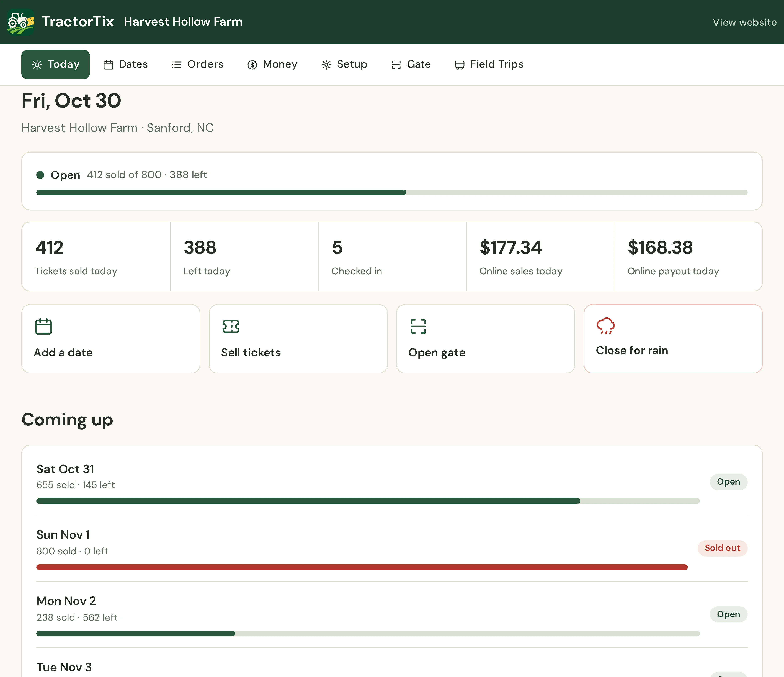Click the scan icon beside Gate

[x=396, y=65]
